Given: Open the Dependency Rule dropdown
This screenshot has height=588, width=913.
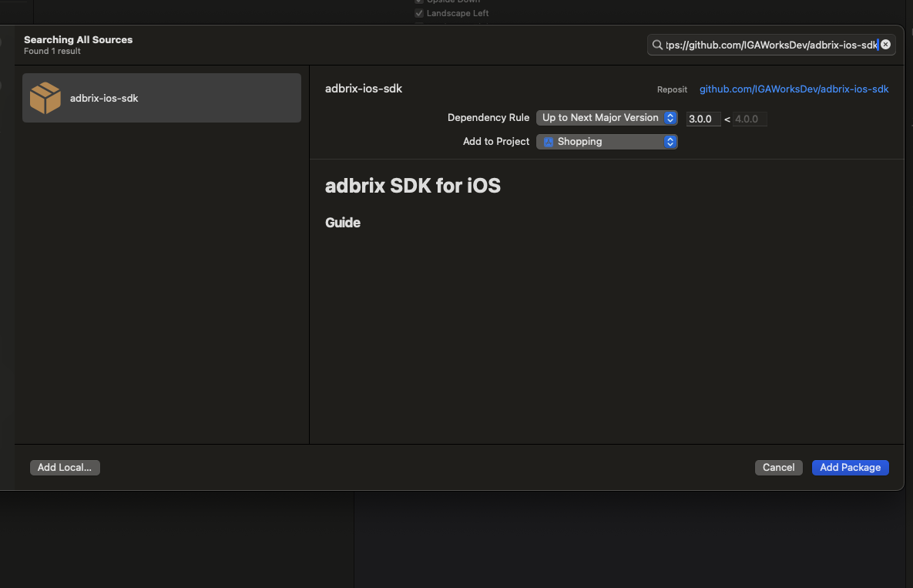Looking at the screenshot, I should [606, 118].
